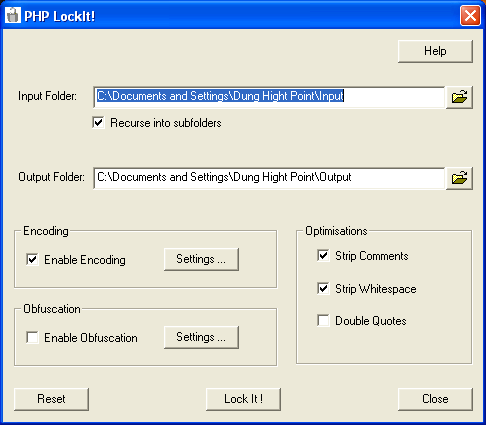Click inside the Output Folder path field
This screenshot has width=486, height=425.
click(269, 178)
